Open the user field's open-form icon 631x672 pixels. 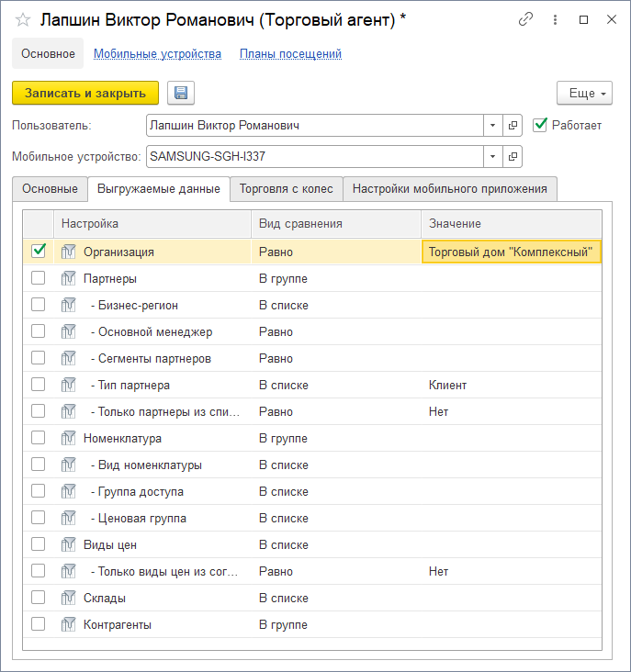click(x=513, y=125)
